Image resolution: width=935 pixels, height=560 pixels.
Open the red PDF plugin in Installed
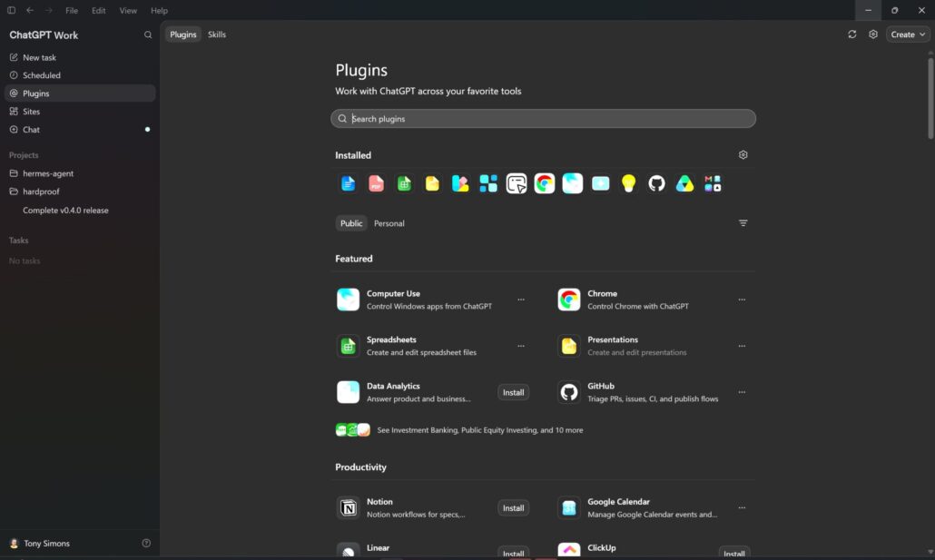(376, 183)
